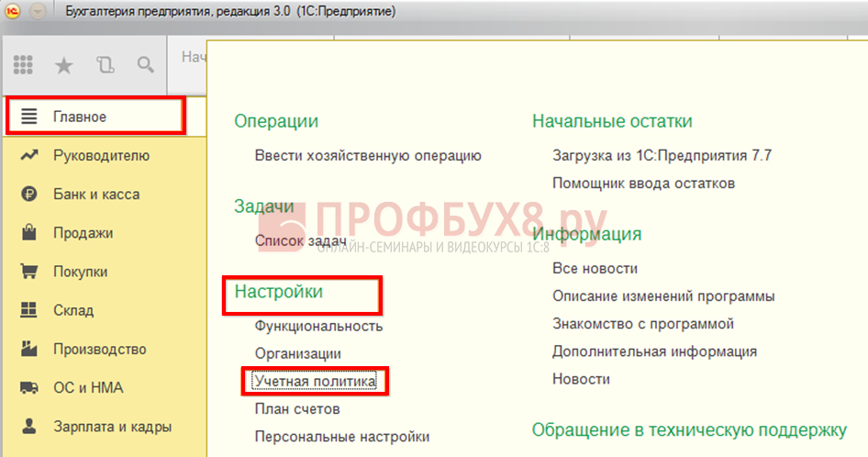Open the Склад section
This screenshot has width=868, height=457.
tap(73, 310)
